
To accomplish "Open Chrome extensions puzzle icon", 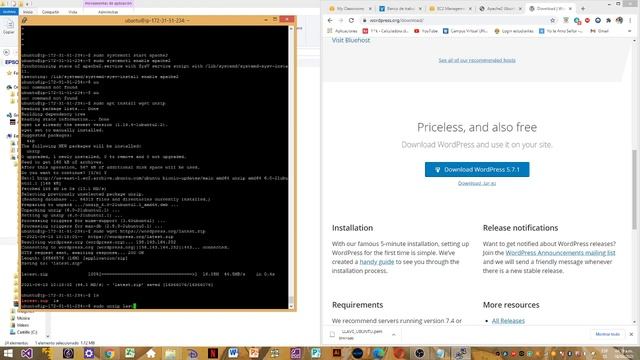I will [x=609, y=20].
